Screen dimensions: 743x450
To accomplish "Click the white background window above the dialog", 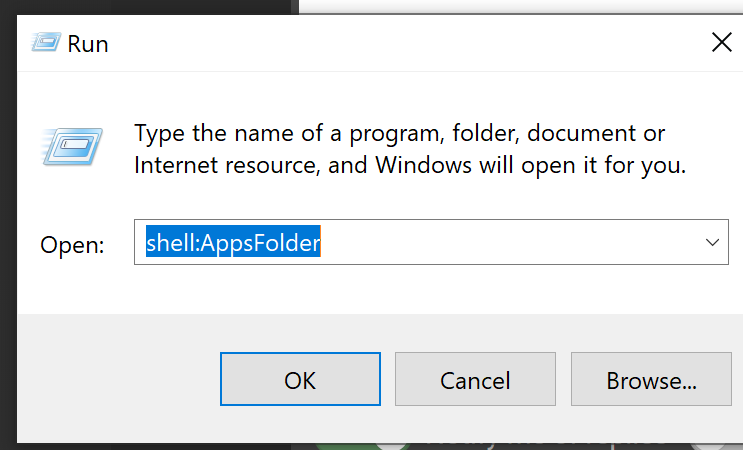I will [520, 6].
